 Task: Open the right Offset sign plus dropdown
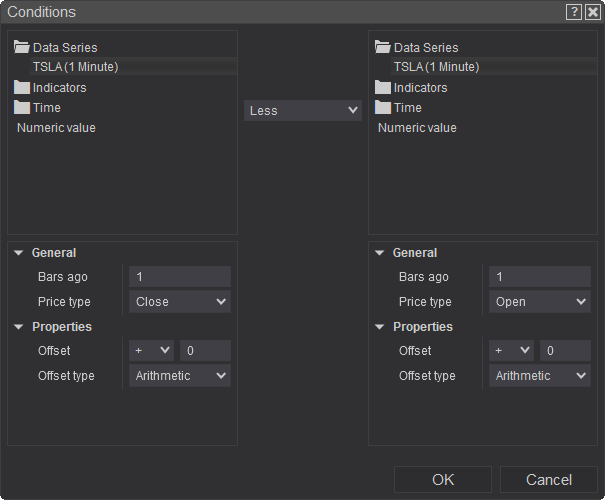511,351
